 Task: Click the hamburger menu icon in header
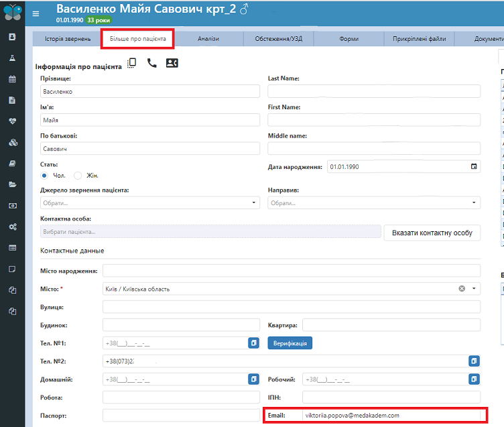36,14
